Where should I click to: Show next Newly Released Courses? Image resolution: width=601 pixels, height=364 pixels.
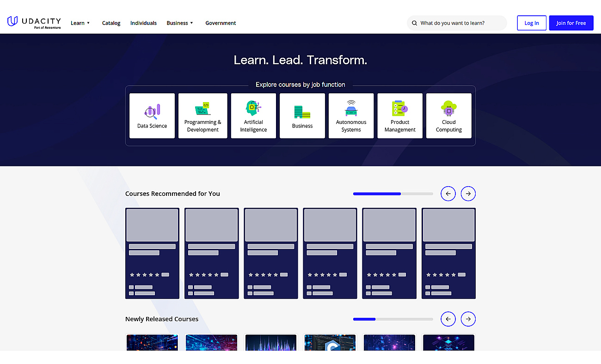[x=468, y=319]
